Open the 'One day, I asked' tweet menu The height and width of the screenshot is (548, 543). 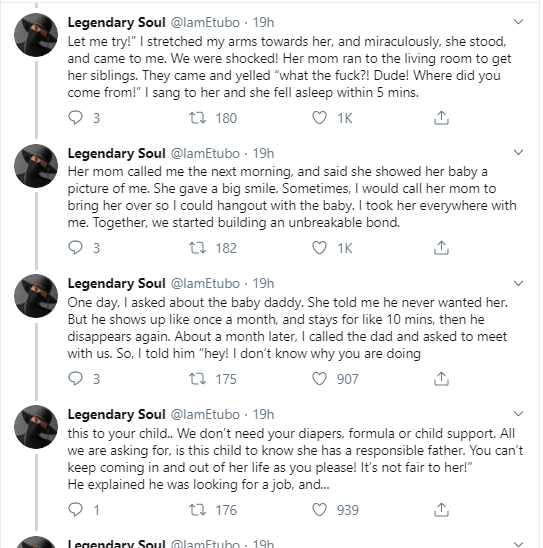click(x=519, y=283)
